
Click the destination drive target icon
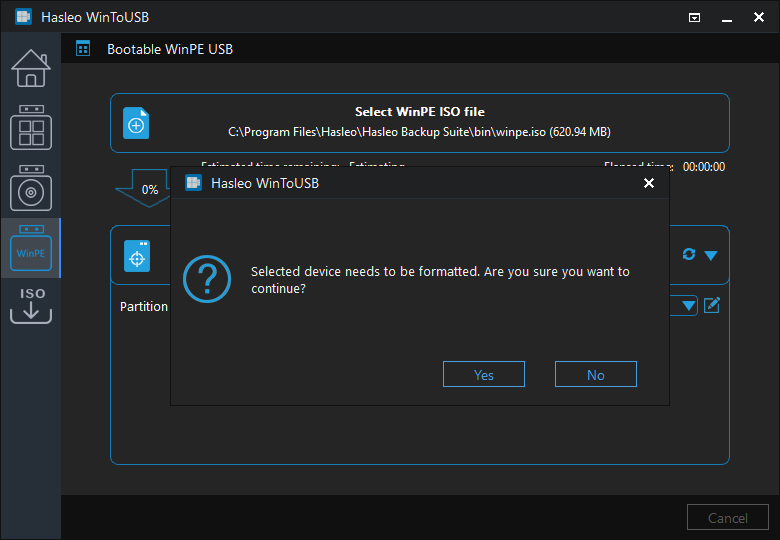137,256
